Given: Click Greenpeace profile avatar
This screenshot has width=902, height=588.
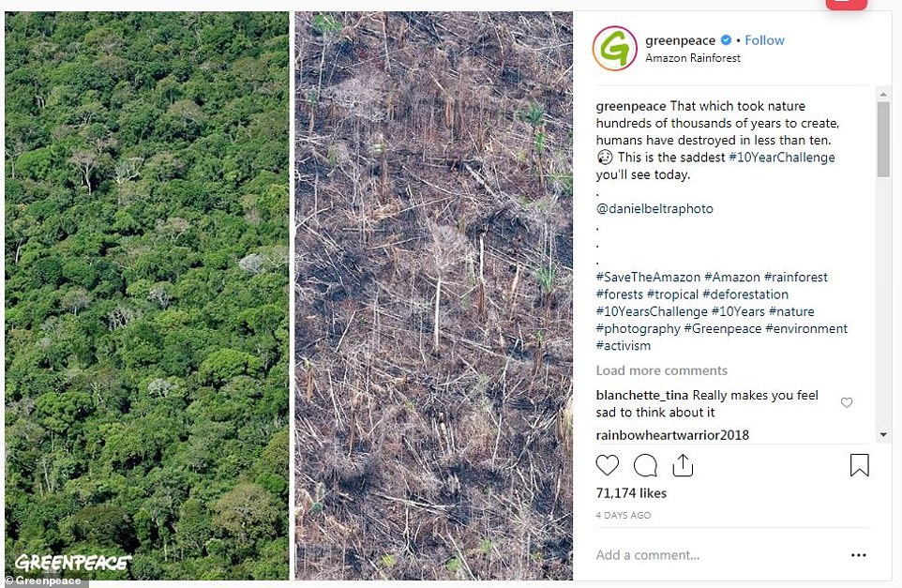Looking at the screenshot, I should pyautogui.click(x=615, y=49).
